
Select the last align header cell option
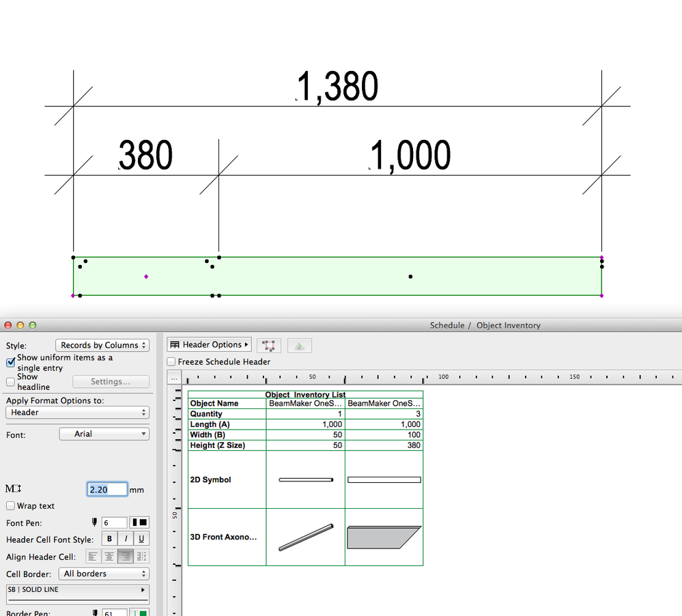(x=141, y=556)
